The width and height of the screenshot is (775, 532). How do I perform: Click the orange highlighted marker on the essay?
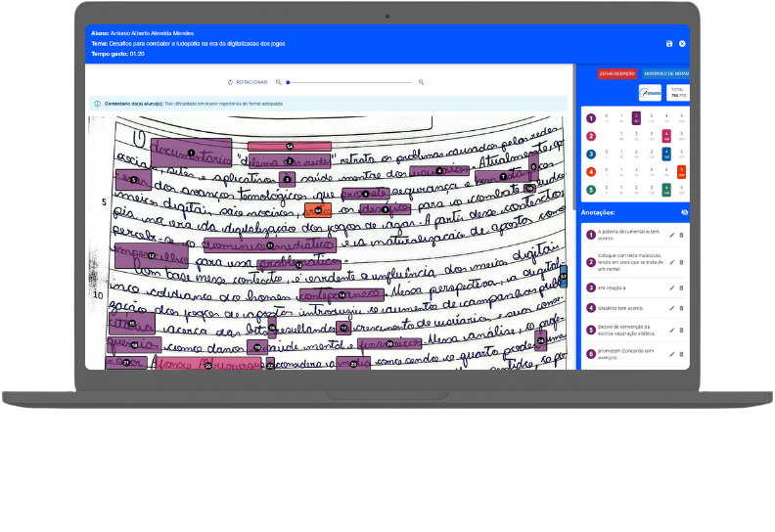[318, 210]
